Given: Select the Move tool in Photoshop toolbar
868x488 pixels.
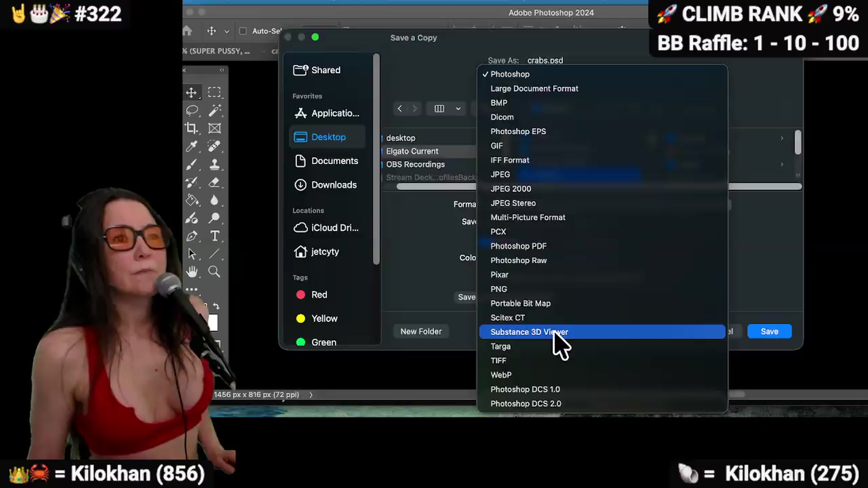Looking at the screenshot, I should (191, 93).
